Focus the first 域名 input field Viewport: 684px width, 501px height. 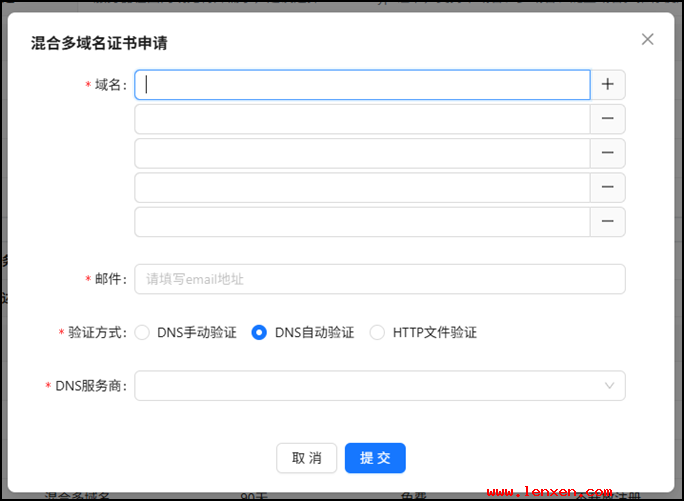362,85
